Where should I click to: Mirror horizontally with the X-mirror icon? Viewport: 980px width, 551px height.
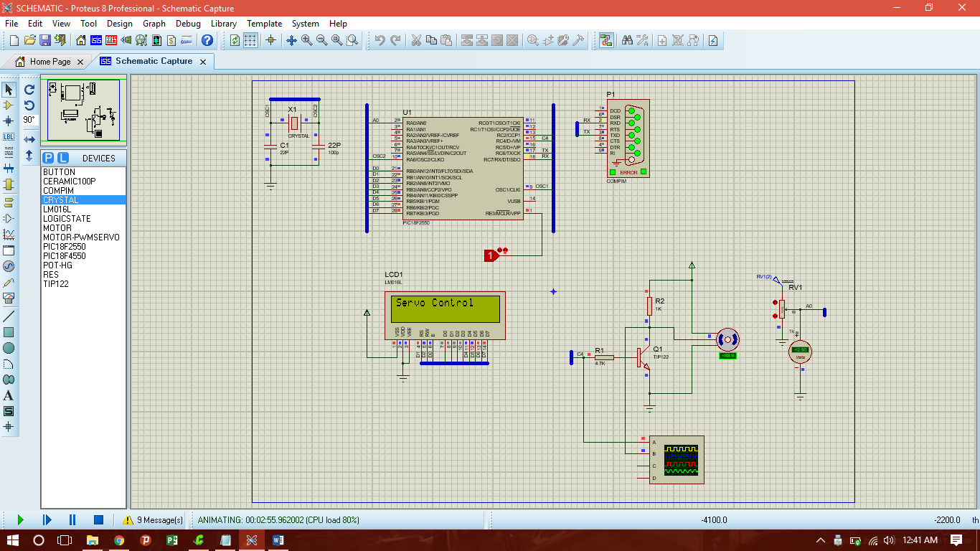point(29,139)
